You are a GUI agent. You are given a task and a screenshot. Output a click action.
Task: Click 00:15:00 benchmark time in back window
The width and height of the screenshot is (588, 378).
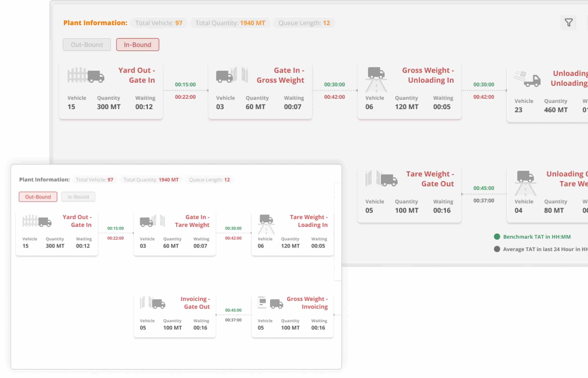point(185,84)
